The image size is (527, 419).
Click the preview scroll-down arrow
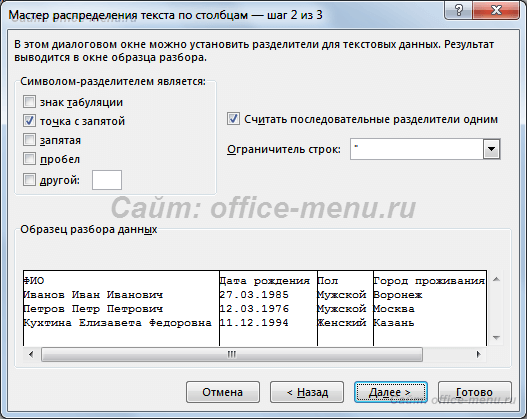pyautogui.click(x=496, y=337)
